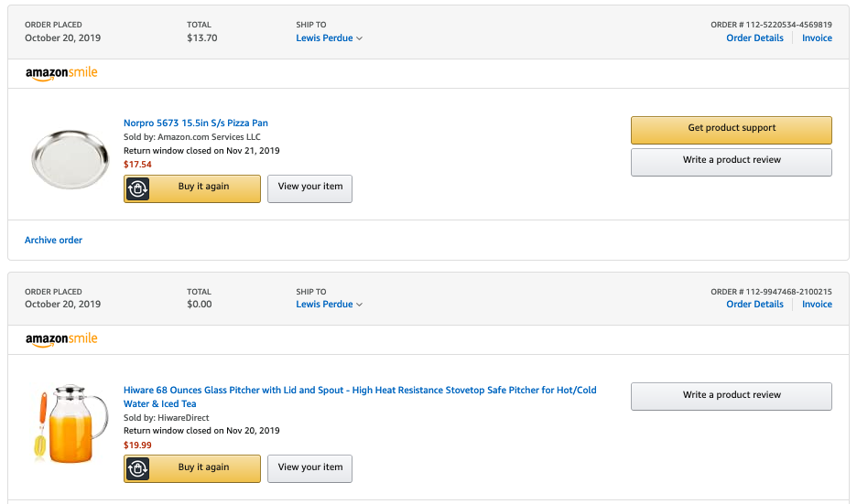
Task: Click Get product support button
Action: click(732, 130)
